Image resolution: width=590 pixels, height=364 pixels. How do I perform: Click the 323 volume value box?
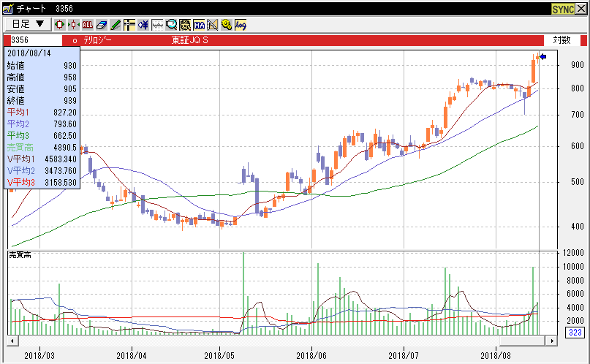pyautogui.click(x=575, y=333)
